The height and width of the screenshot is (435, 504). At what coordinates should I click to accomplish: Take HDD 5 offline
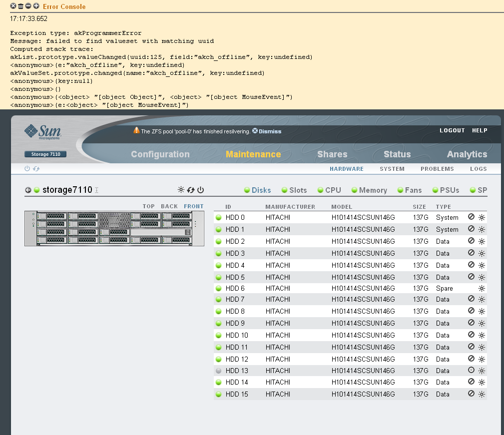tap(471, 277)
